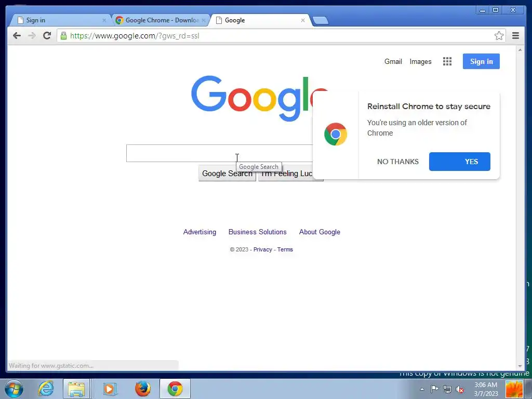Close the Sign in tab
The image size is (532, 399).
coord(104,20)
